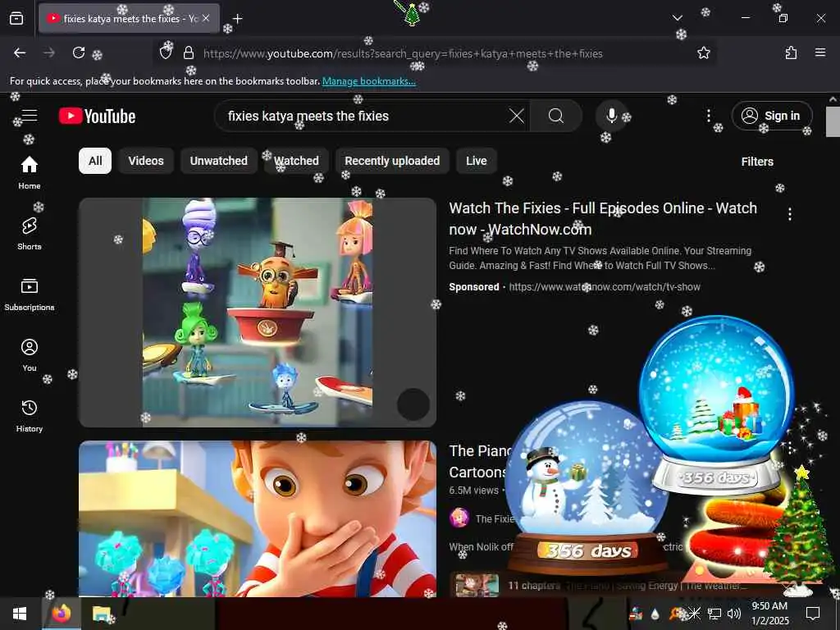Start voice search with microphone
Image resolution: width=840 pixels, height=630 pixels.
pyautogui.click(x=611, y=116)
